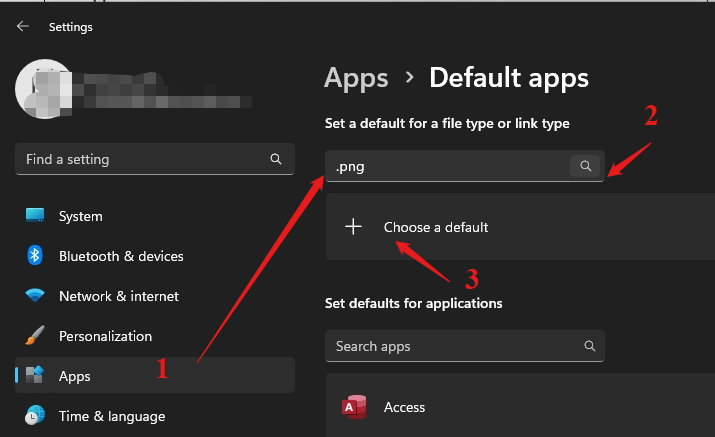The width and height of the screenshot is (715, 437).
Task: Click the file type search magnifier button
Action: point(586,166)
